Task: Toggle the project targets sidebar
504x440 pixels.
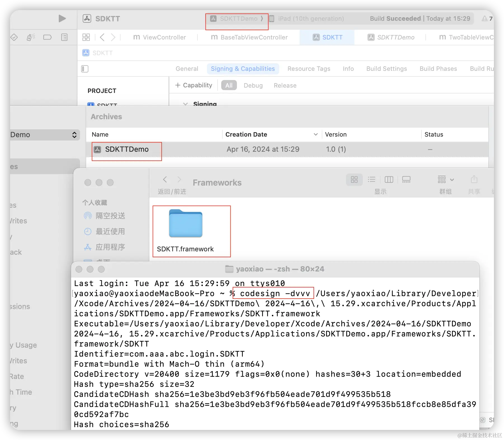Action: tap(85, 69)
